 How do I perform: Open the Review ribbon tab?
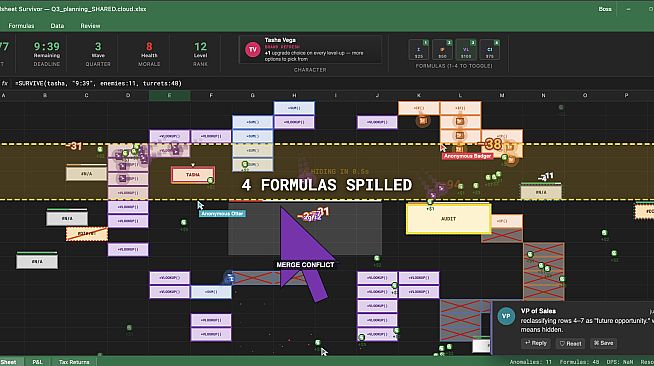[90, 26]
